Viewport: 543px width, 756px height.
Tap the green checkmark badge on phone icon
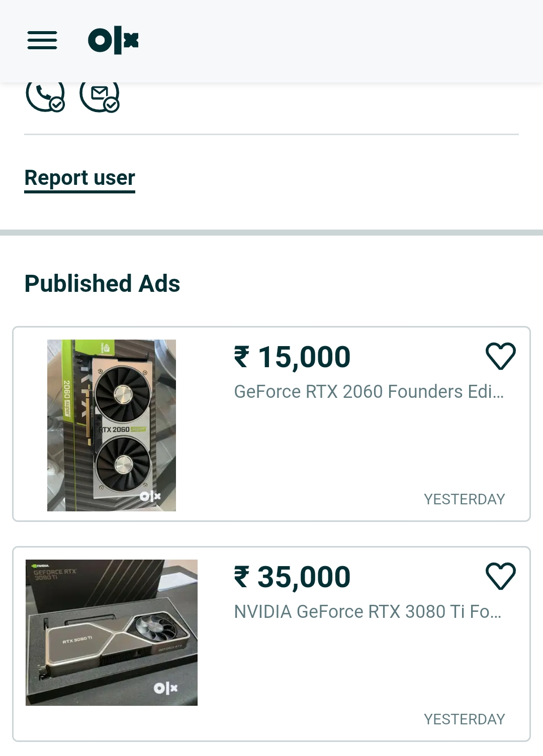pyautogui.click(x=57, y=105)
